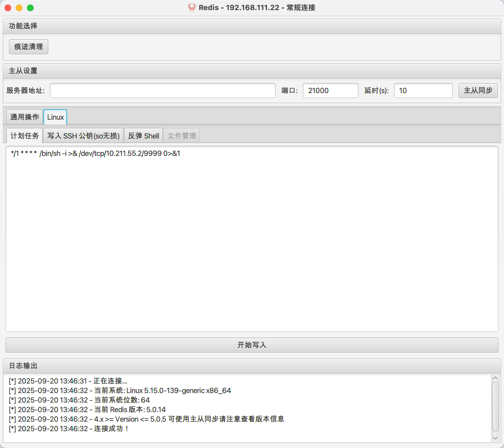Viewport: 504px width, 448px height.
Task: Click the log line about 主从同步 version info
Action: (x=146, y=419)
